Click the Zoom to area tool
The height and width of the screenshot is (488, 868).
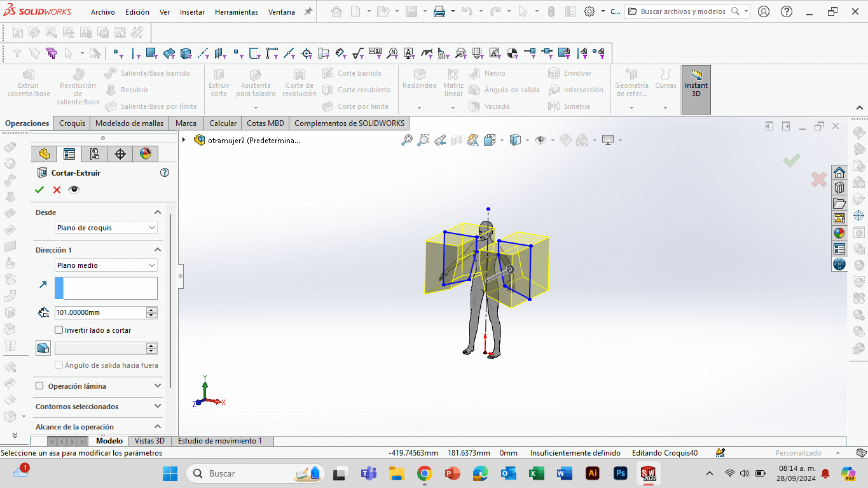point(424,140)
